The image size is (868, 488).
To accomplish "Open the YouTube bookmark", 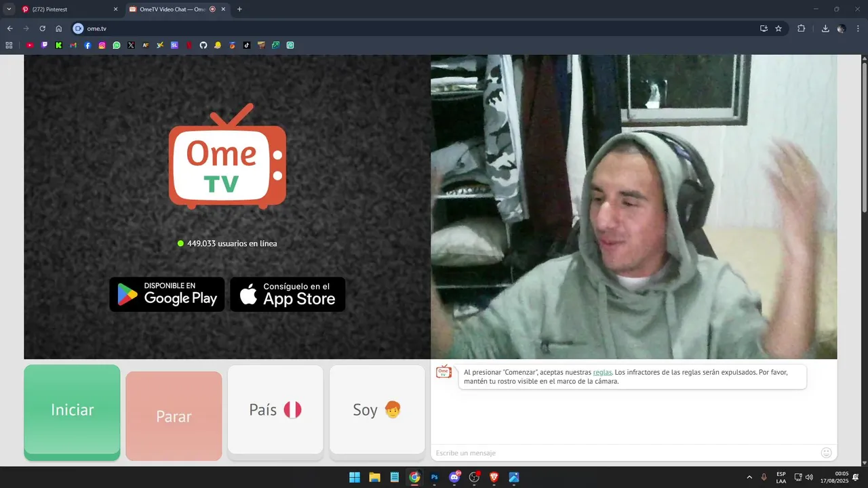I will [30, 45].
